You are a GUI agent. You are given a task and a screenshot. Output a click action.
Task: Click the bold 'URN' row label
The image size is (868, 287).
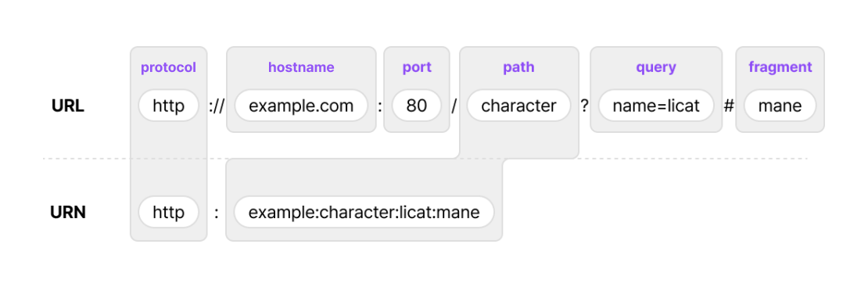68,212
